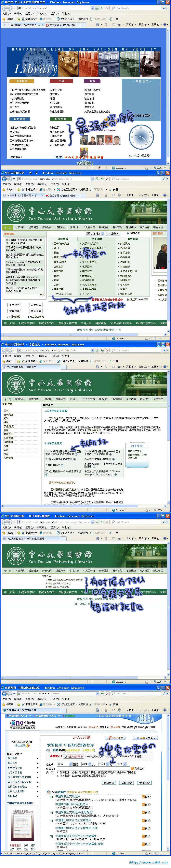Click Home icon in Nanfang College window command bar
The width and height of the screenshot is (171, 868).
click(97, 25)
